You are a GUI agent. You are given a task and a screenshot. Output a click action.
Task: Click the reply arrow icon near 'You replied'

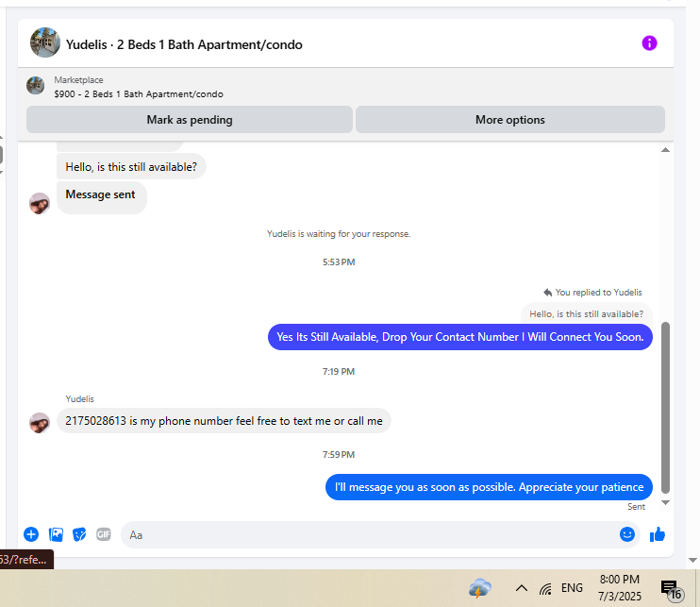pyautogui.click(x=548, y=293)
